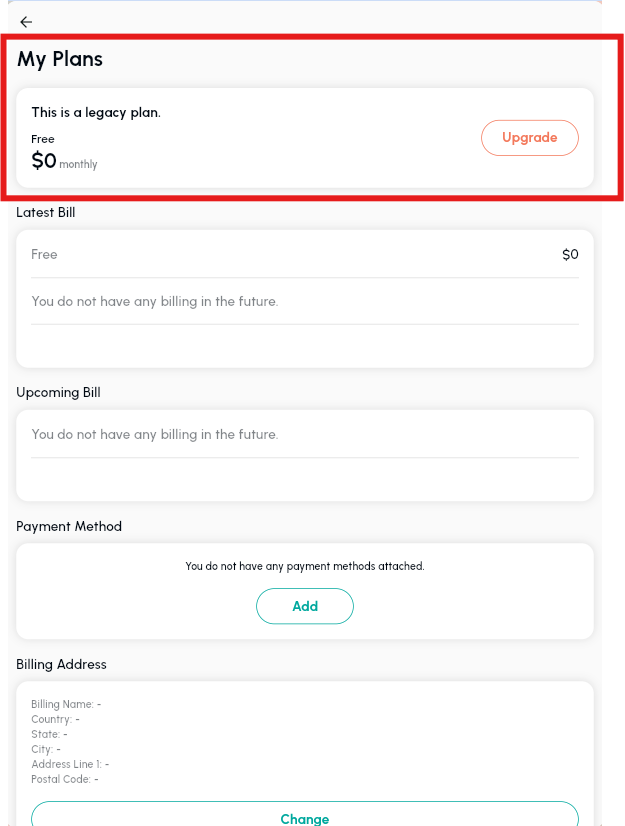Click the Address Line 1 entry
The width and height of the screenshot is (625, 826).
pyautogui.click(x=70, y=764)
